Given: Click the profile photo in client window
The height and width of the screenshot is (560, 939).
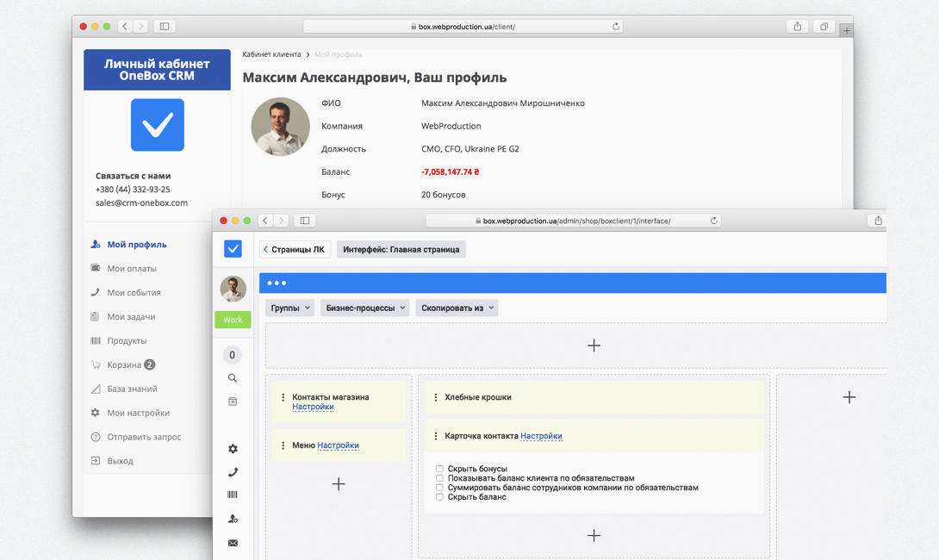Looking at the screenshot, I should (x=280, y=127).
